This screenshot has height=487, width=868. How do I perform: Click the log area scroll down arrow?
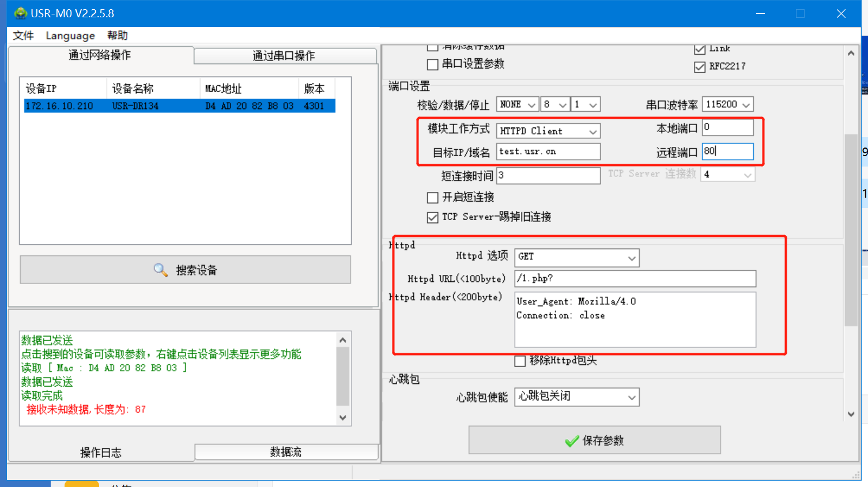[x=343, y=417]
